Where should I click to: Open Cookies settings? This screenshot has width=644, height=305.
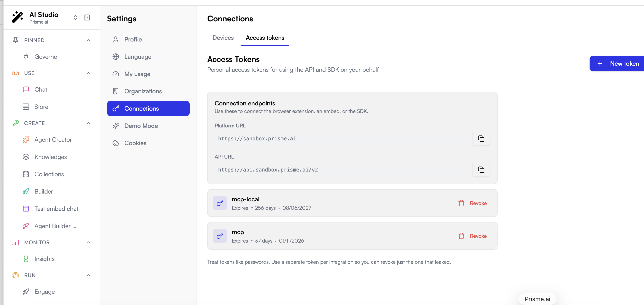[x=148, y=143]
